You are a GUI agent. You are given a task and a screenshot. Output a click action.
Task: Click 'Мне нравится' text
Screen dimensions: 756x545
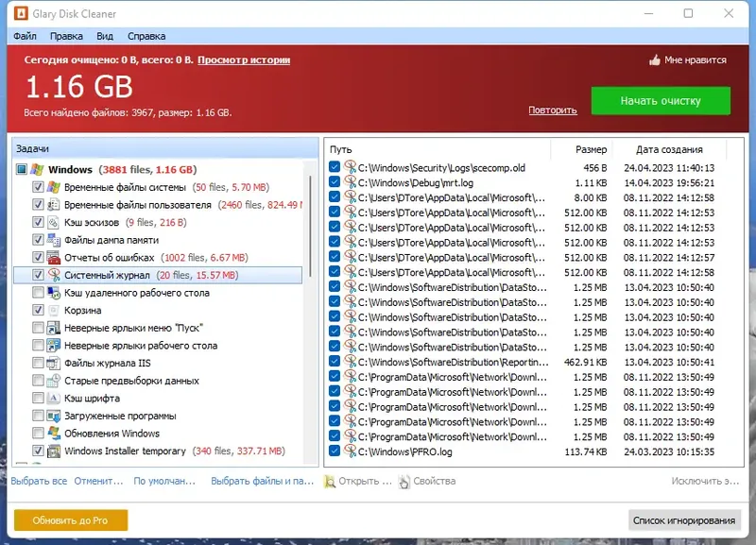696,60
